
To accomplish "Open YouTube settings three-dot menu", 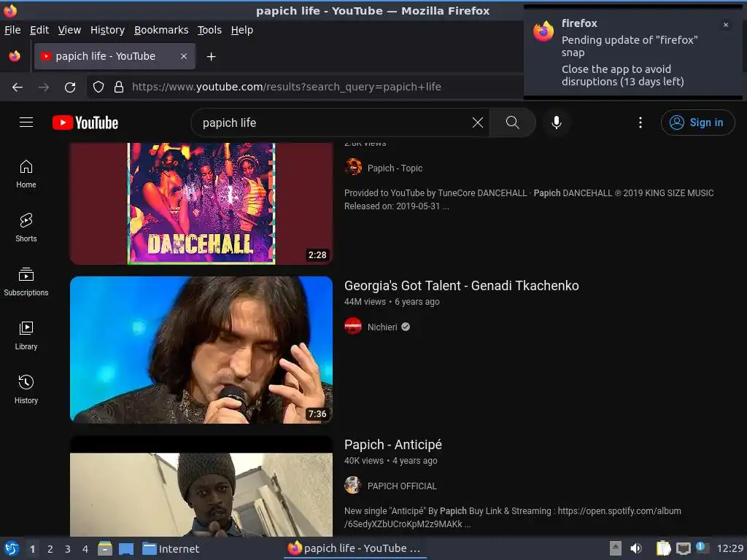I will 640,122.
